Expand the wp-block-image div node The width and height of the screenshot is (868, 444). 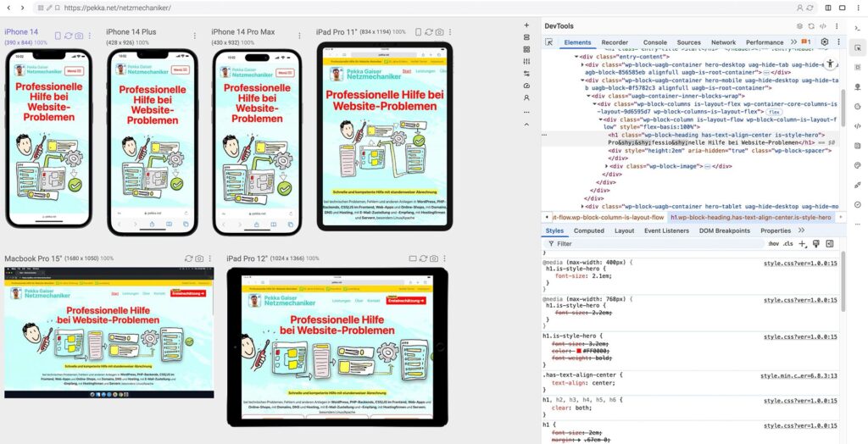tap(604, 166)
